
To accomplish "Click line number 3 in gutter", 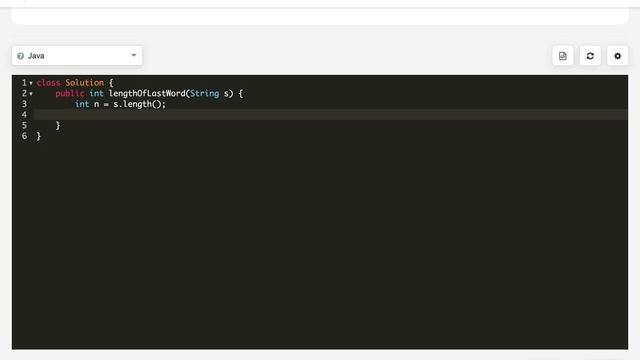I will coord(24,104).
